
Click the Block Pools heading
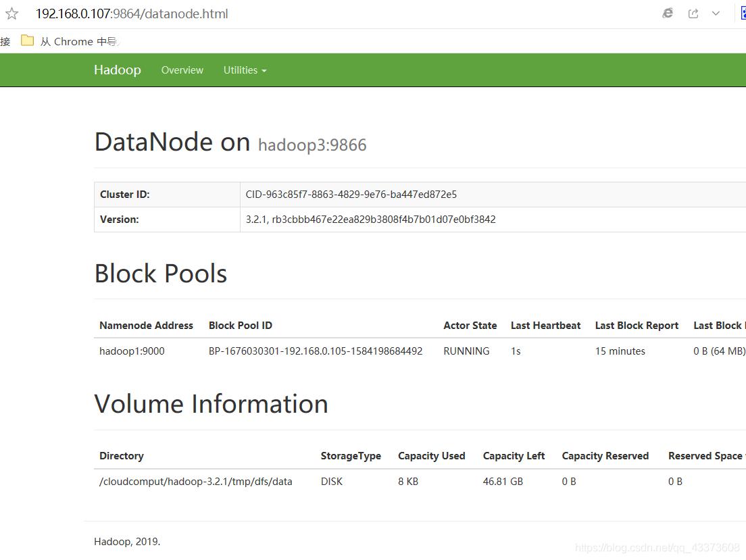[x=161, y=274]
